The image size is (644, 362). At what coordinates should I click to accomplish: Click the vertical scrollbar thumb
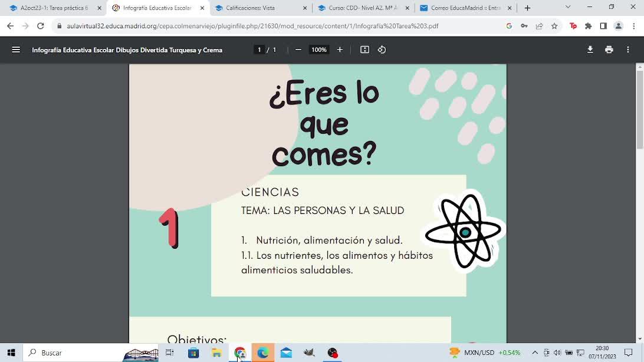click(640, 110)
